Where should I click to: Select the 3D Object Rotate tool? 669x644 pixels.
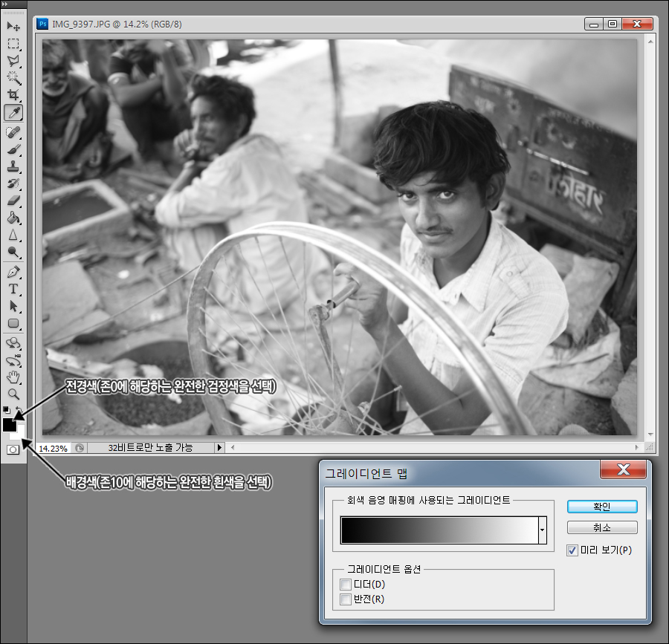(13, 343)
